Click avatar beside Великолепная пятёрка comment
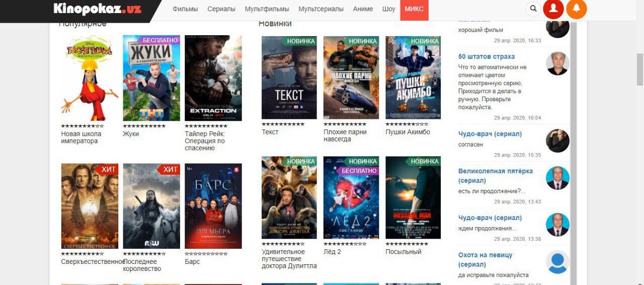Image resolution: width=644 pixels, height=285 pixels. point(557,178)
